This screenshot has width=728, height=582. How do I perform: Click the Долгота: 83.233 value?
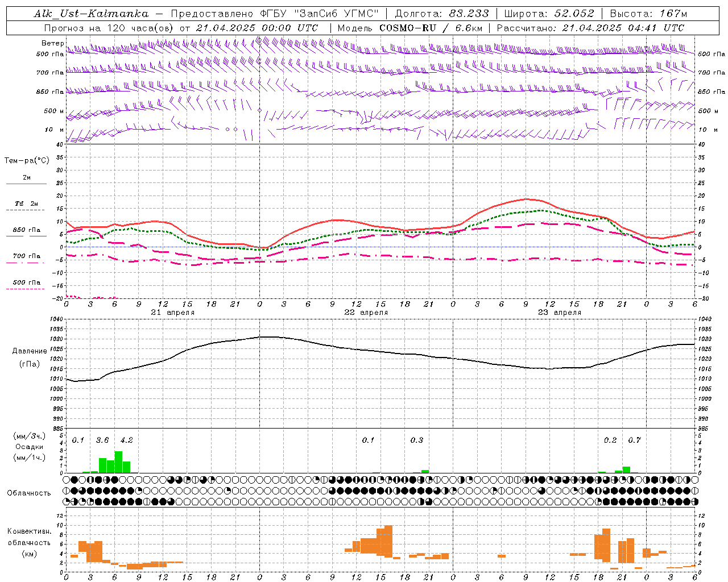click(x=442, y=14)
